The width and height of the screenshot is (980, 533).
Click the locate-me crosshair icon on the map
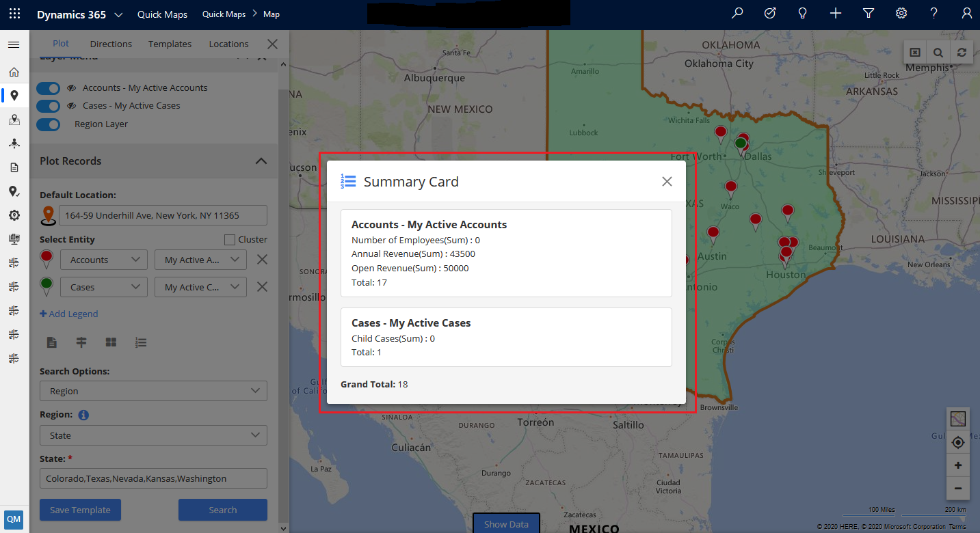pyautogui.click(x=958, y=442)
